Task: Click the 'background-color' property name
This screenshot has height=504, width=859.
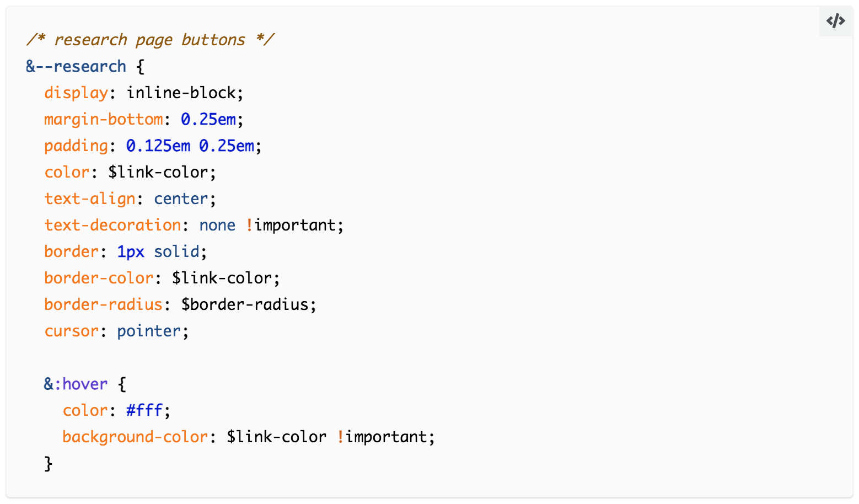Action: (135, 437)
